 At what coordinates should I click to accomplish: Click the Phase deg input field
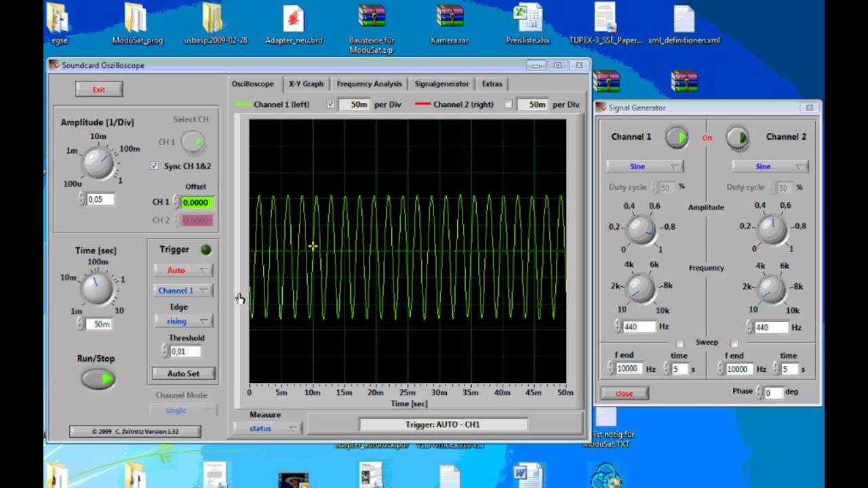click(773, 392)
